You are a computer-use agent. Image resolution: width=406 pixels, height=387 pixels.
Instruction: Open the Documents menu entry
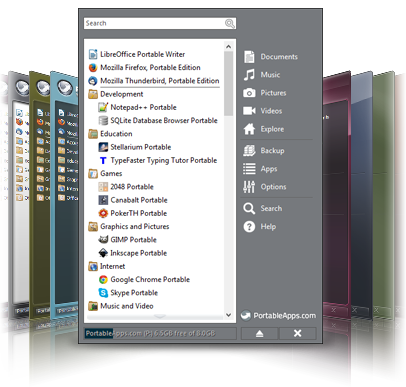point(279,57)
